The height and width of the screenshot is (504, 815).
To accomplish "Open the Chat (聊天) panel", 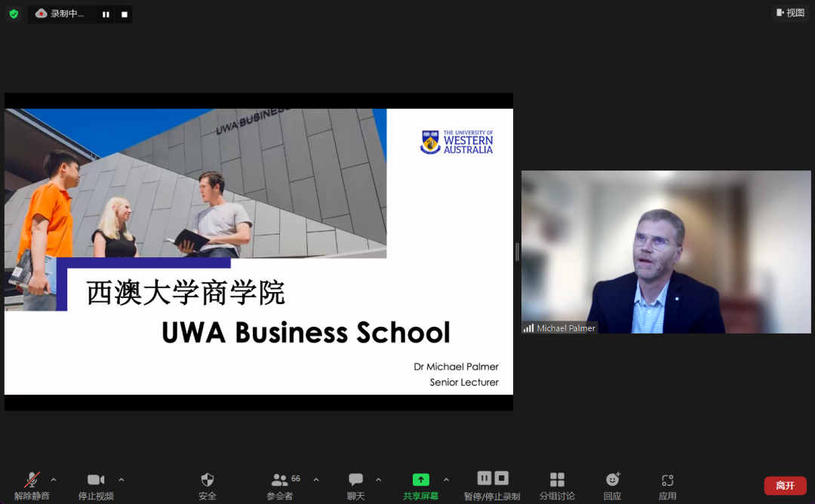I will (x=355, y=485).
